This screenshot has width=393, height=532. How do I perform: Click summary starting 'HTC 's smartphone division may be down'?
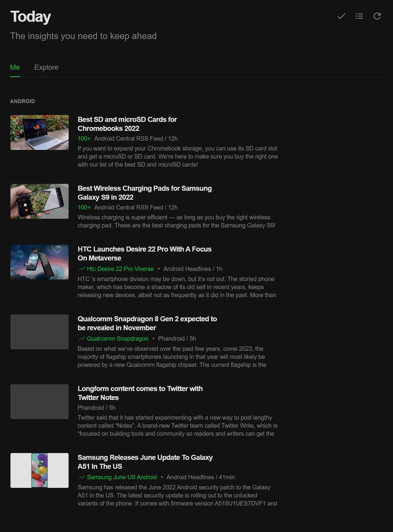tap(177, 287)
